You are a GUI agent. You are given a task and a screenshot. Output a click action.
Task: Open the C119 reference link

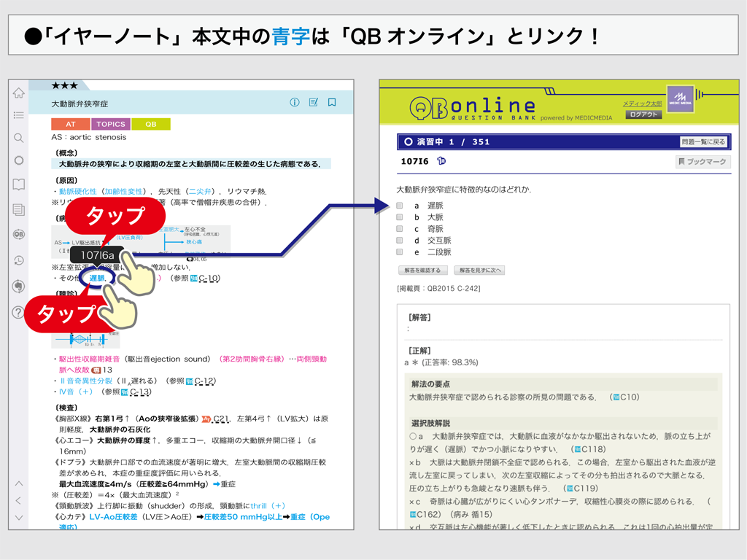(x=582, y=488)
